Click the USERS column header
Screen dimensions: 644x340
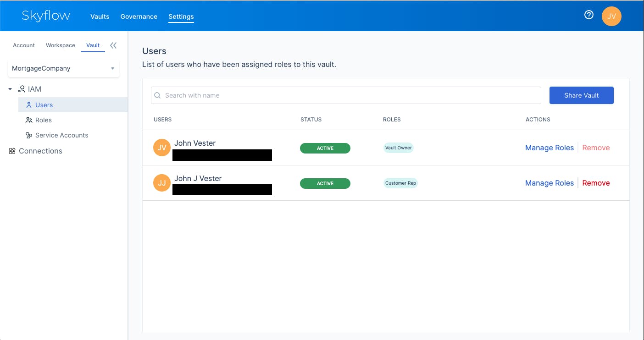[x=163, y=120]
